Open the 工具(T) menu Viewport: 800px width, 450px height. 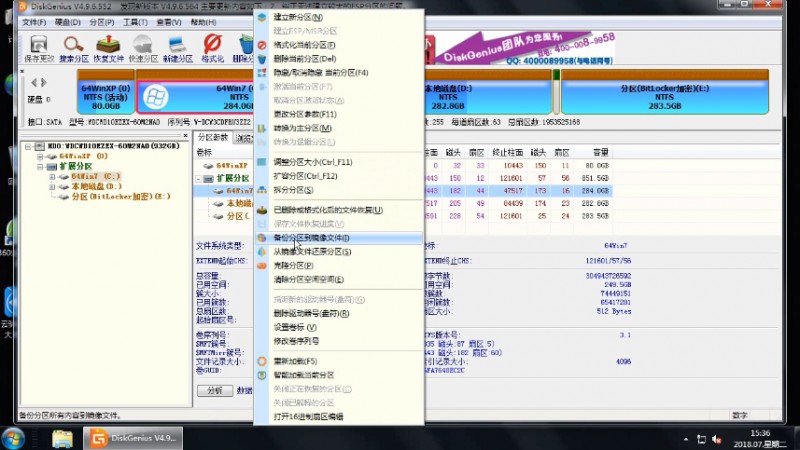click(135, 22)
